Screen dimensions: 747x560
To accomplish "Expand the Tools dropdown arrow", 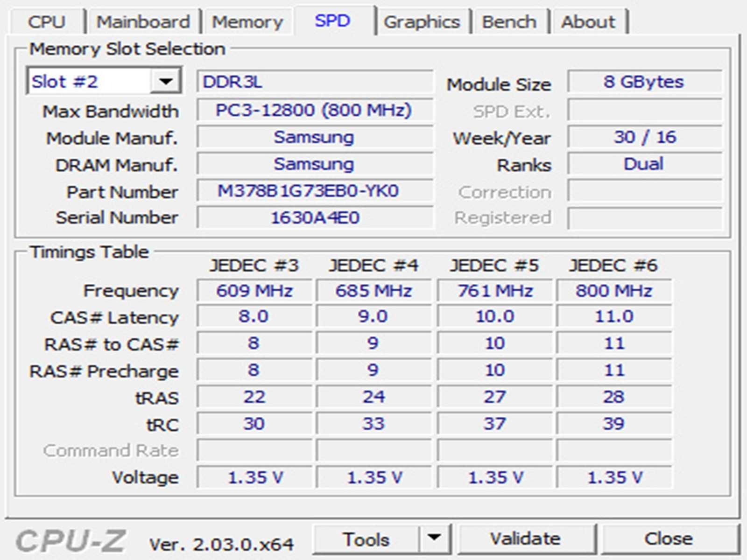I will (435, 539).
